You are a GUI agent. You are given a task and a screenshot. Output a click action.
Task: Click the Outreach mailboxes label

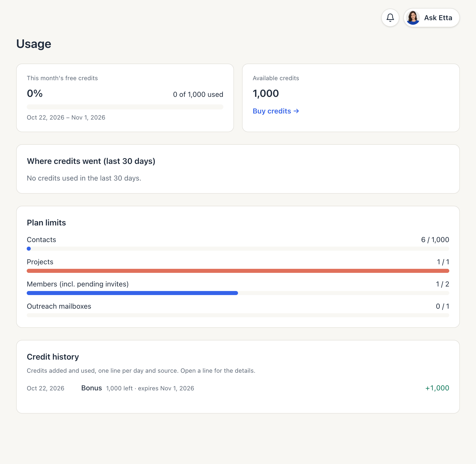[x=59, y=306]
